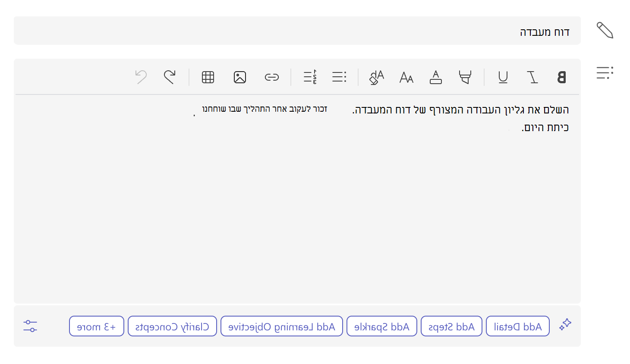The image size is (630, 364).
Task: Click the instructions list icon
Action: [x=605, y=72]
